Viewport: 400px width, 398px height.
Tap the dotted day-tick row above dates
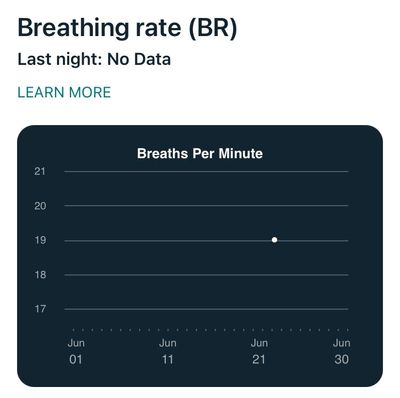(x=210, y=330)
